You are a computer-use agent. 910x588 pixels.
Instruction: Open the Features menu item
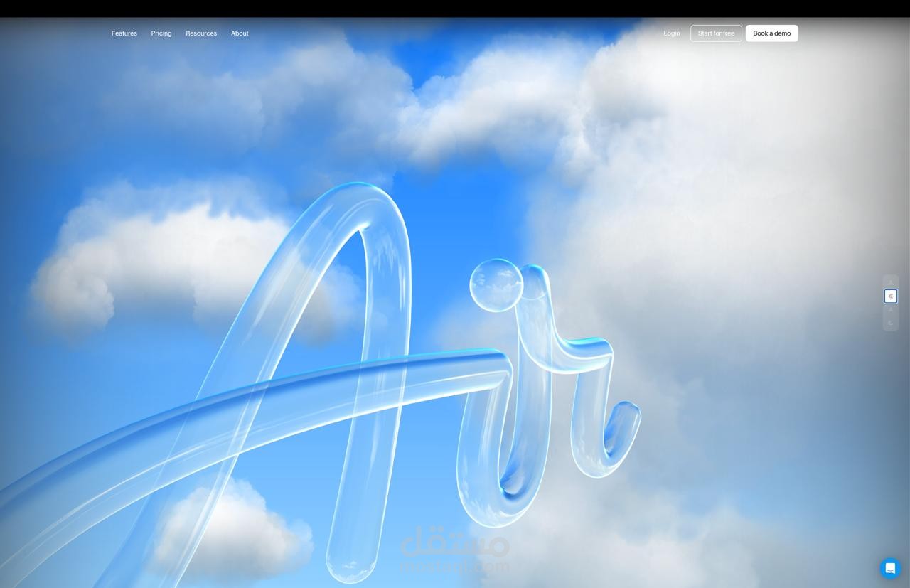(x=124, y=33)
